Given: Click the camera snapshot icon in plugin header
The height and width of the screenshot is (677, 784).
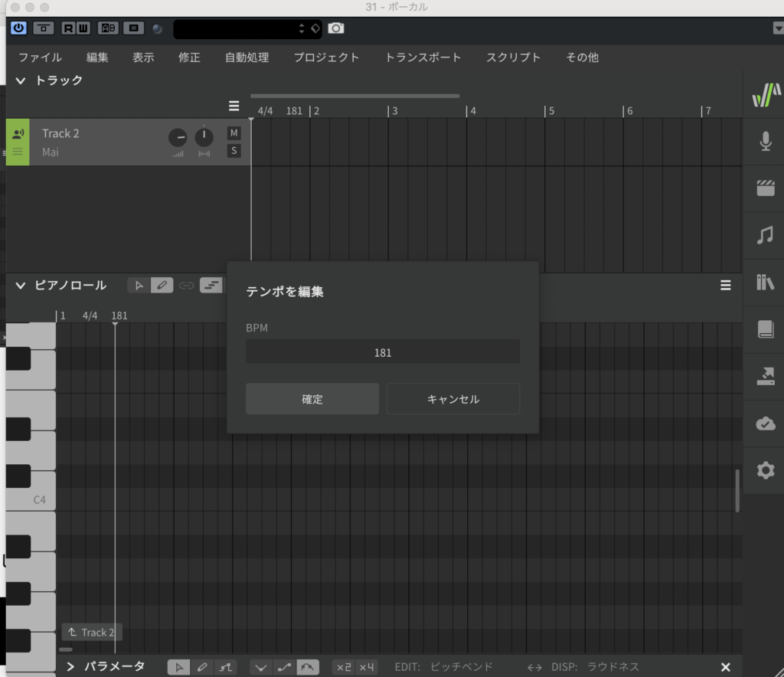Looking at the screenshot, I should (336, 28).
